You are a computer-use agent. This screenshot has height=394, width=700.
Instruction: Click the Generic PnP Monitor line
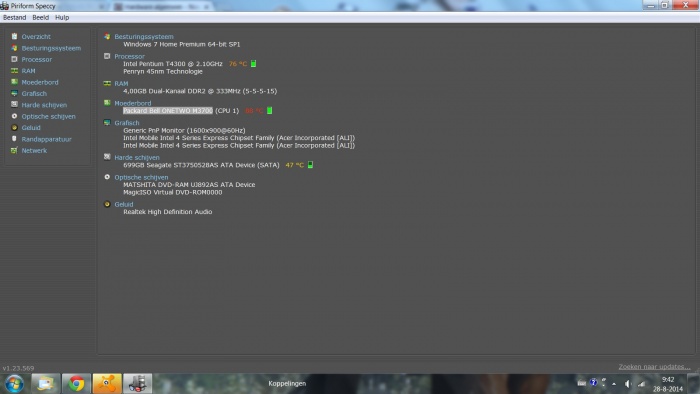pos(184,130)
